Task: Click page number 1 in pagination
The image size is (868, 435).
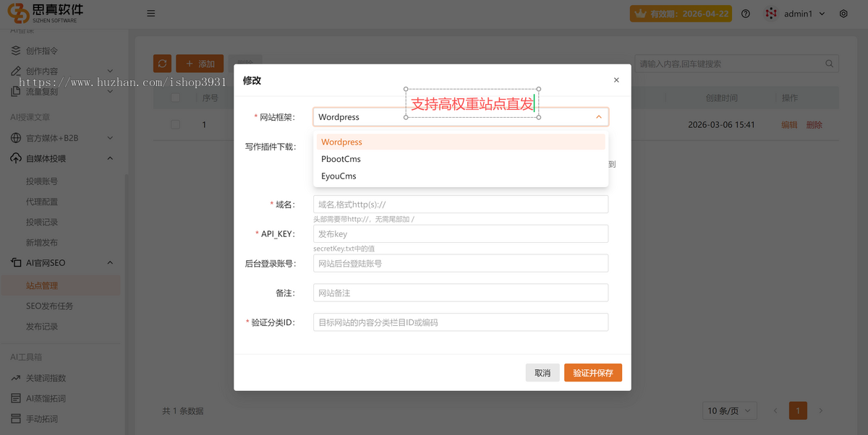Action: pos(798,410)
